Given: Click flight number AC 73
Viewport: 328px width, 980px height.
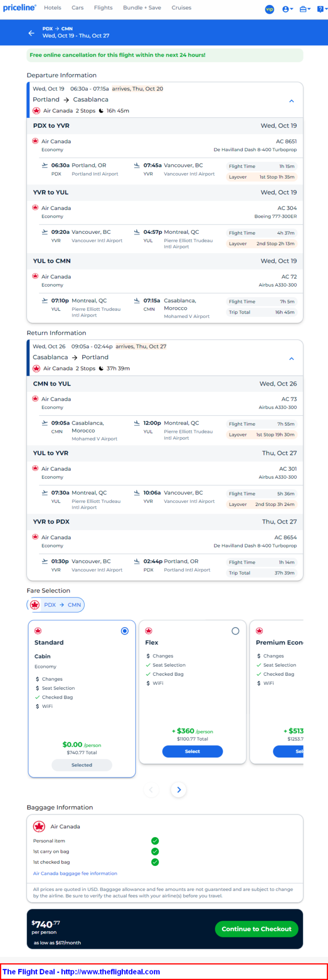Looking at the screenshot, I should [x=289, y=399].
